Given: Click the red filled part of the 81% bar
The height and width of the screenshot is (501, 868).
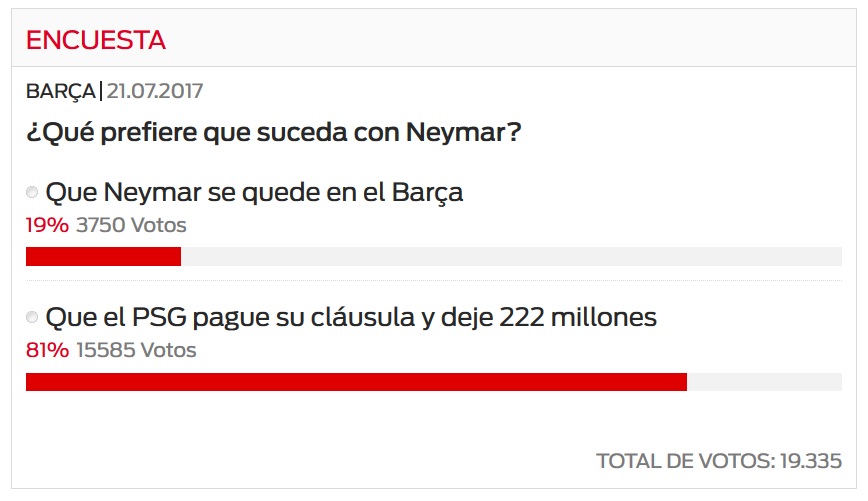Looking at the screenshot, I should pyautogui.click(x=356, y=381).
